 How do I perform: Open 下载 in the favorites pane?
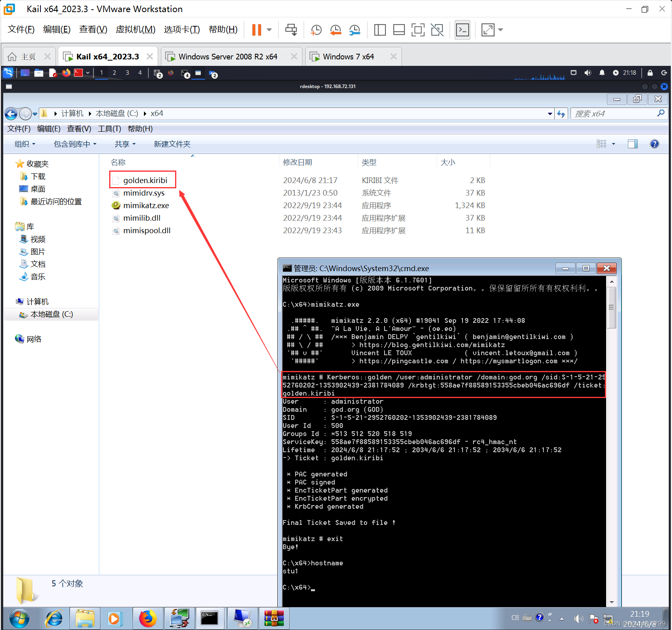point(38,177)
